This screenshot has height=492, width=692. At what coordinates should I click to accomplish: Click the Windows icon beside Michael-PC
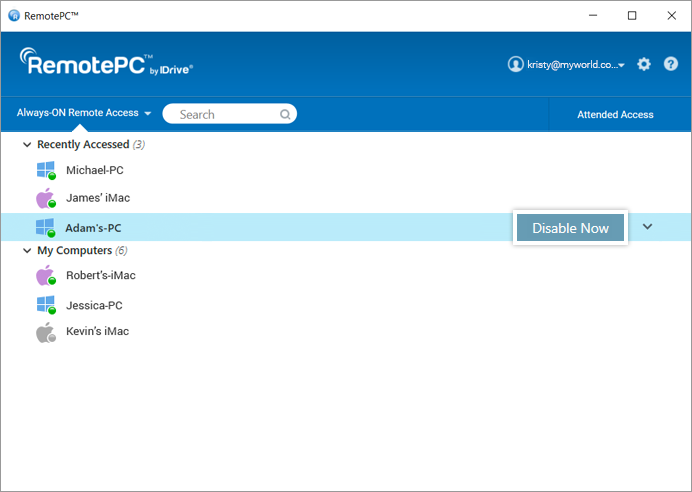tap(46, 170)
